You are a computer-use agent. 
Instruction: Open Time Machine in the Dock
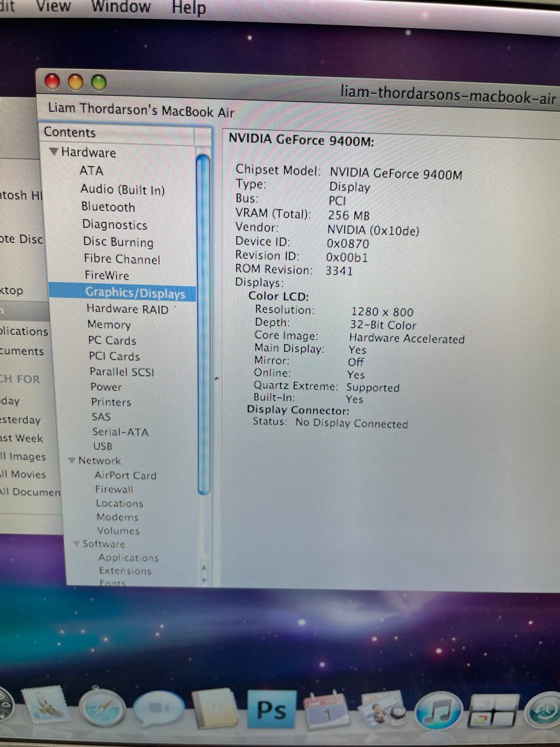(x=544, y=711)
